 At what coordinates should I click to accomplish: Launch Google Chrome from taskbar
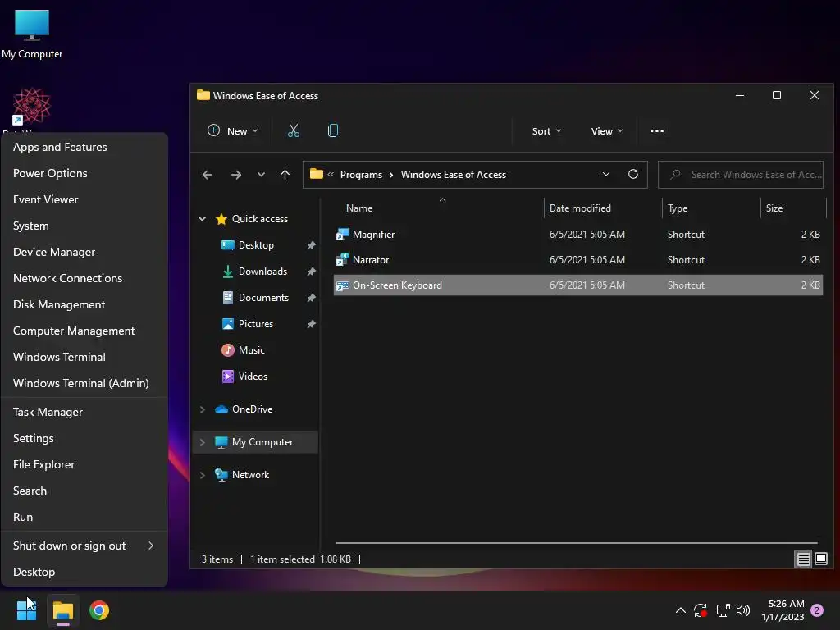[x=99, y=610]
